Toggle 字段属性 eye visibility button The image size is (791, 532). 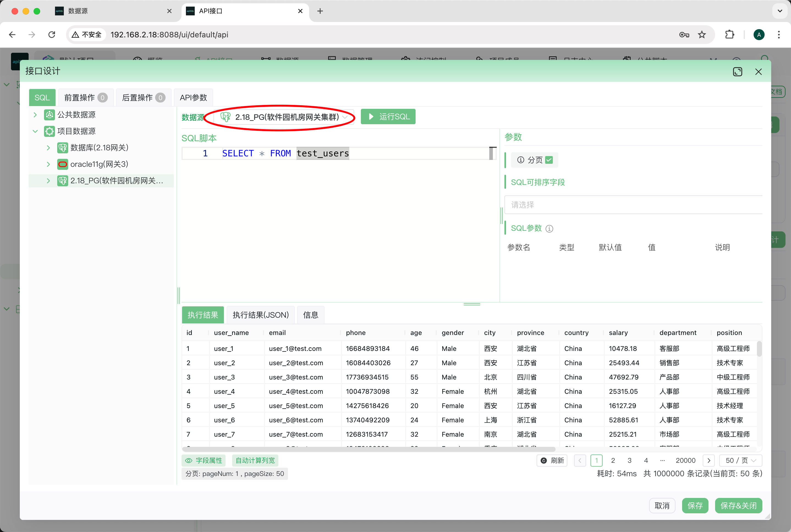[x=204, y=460]
